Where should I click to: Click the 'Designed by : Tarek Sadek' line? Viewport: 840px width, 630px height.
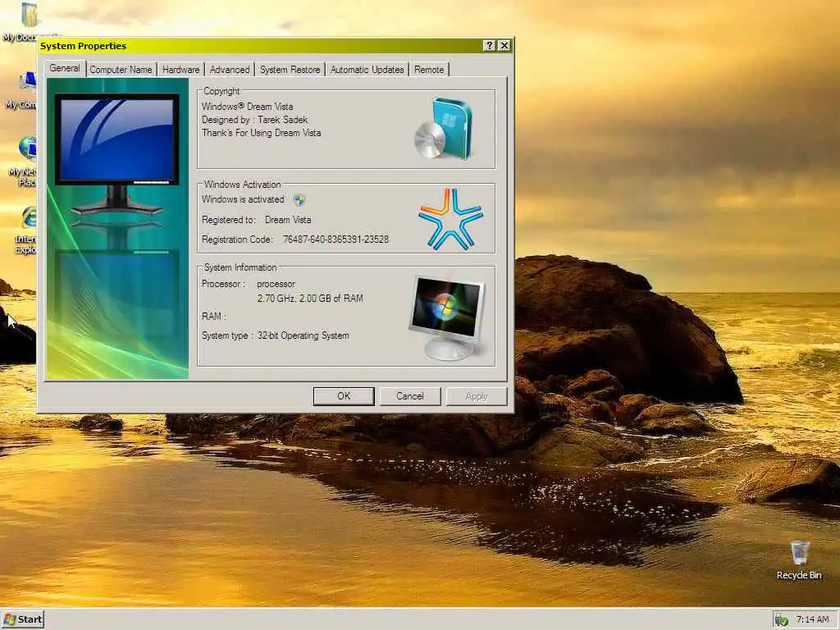[x=255, y=120]
